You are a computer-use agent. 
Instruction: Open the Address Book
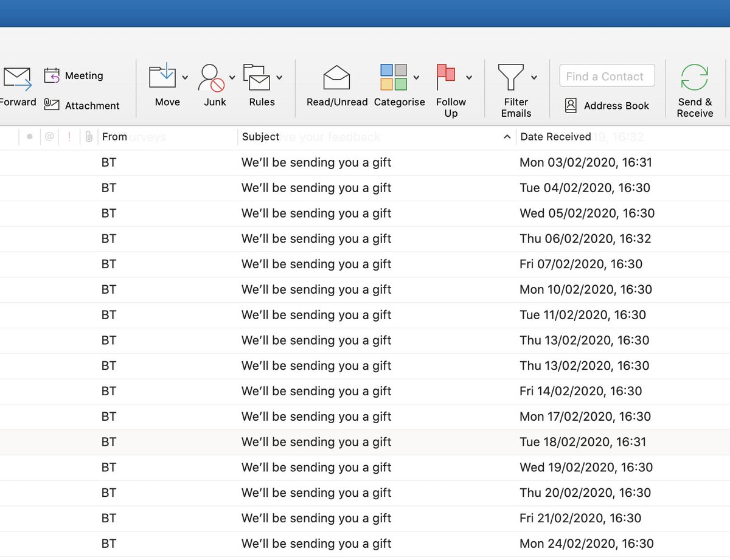pos(607,105)
